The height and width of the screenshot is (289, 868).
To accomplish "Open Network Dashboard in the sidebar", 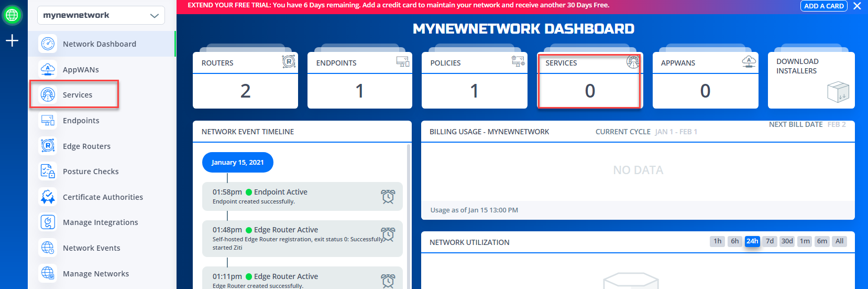I will pos(102,44).
